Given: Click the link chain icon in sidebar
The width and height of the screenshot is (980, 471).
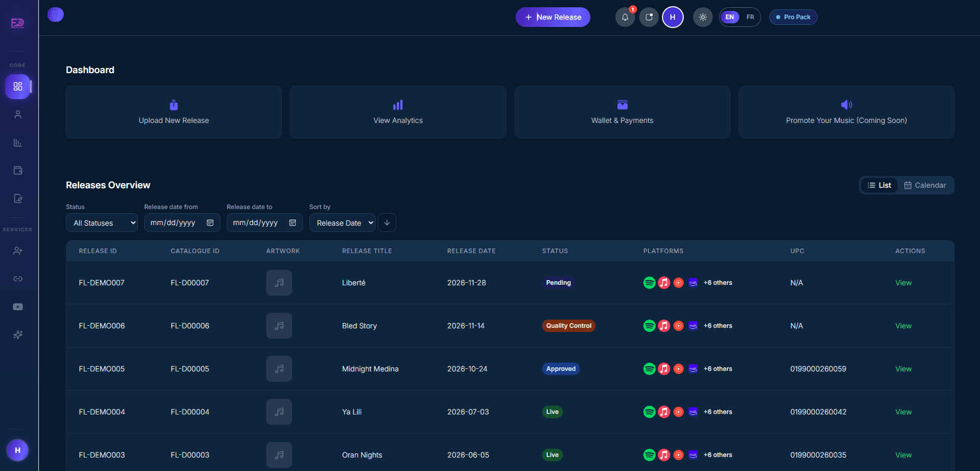Looking at the screenshot, I should point(18,279).
